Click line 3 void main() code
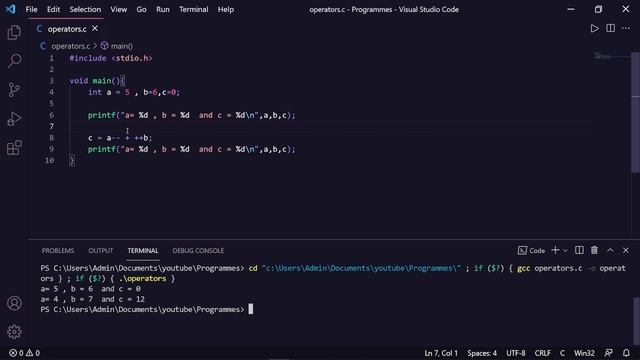 coord(97,81)
